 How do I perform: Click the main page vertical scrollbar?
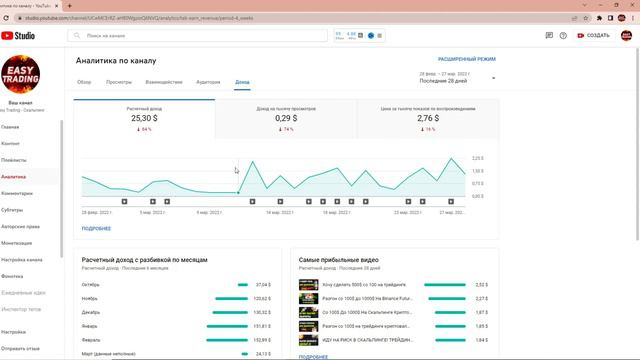tap(637, 144)
